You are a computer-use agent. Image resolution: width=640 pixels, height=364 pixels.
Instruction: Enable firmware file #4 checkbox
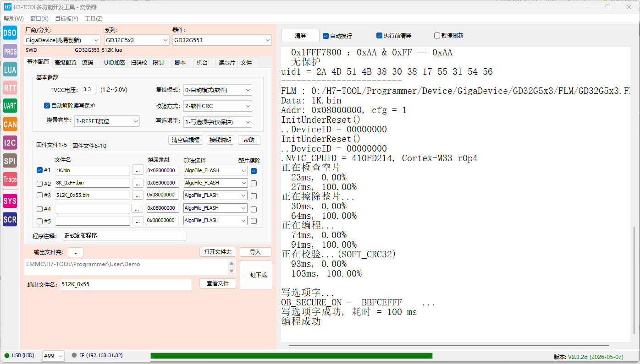[39, 209]
